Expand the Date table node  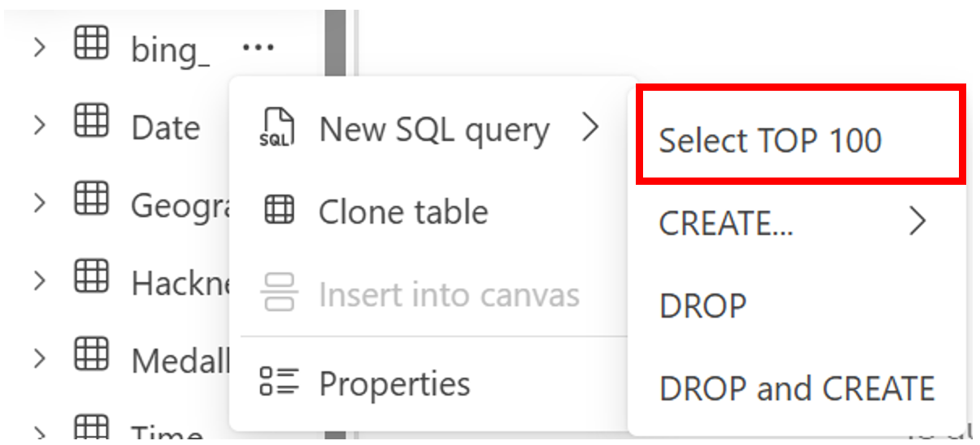[x=39, y=126]
